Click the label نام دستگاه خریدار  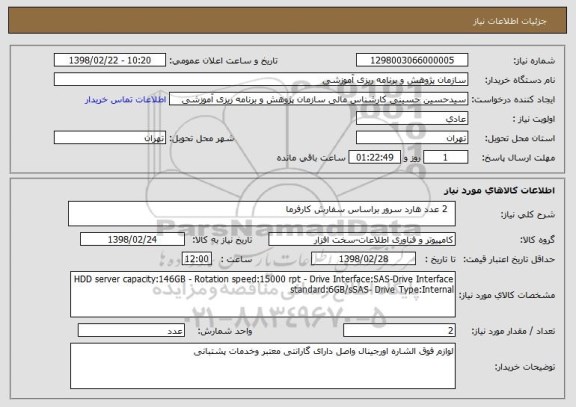tap(520, 80)
